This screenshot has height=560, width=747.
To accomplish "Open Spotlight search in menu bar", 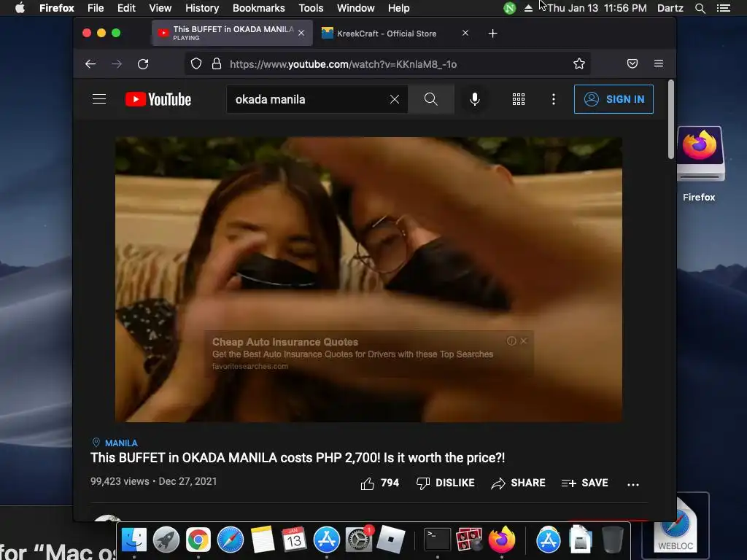I will click(700, 8).
